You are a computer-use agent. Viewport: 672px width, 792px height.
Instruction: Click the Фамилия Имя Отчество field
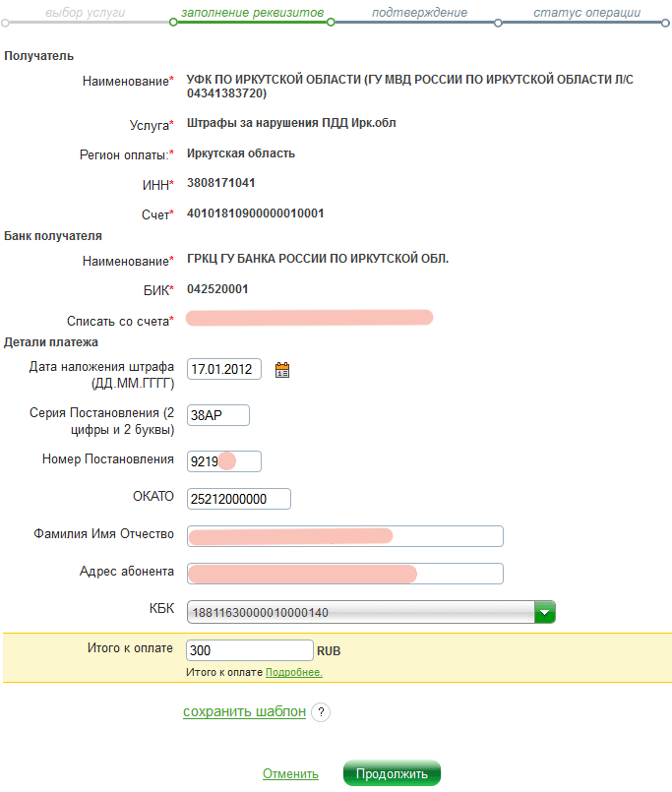pos(344,535)
